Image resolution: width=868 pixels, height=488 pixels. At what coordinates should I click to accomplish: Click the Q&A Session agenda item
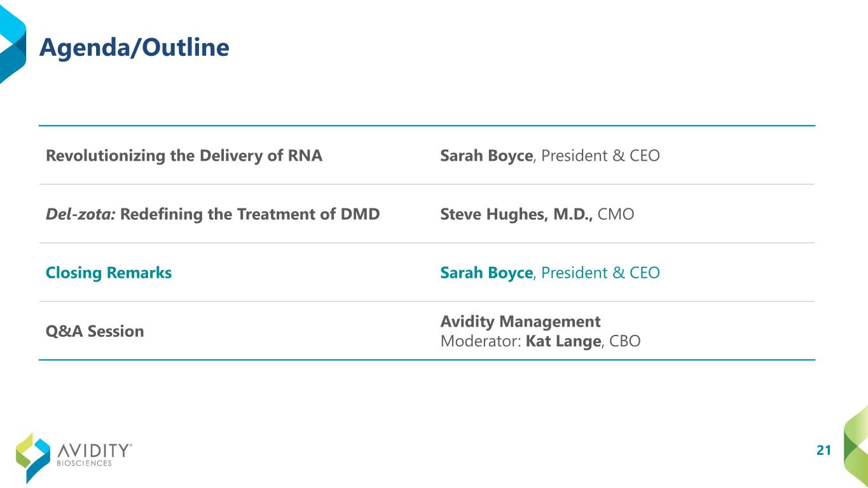pyautogui.click(x=95, y=331)
